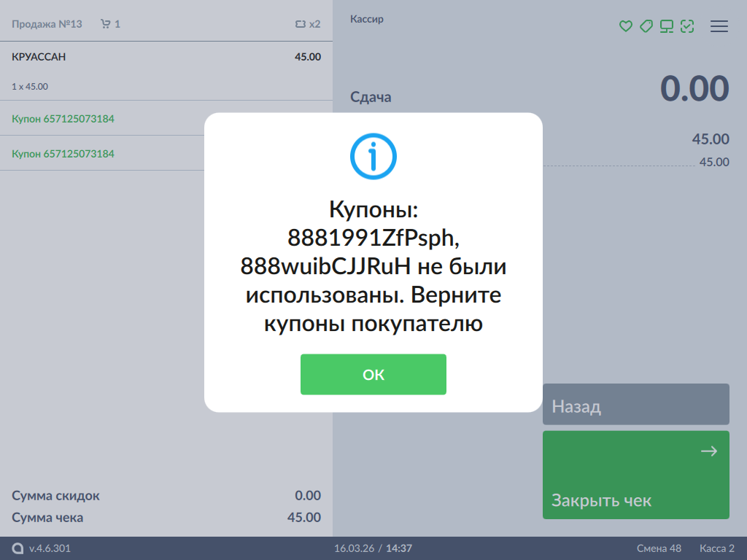Select the second Купон 657125073184 row

102,153
